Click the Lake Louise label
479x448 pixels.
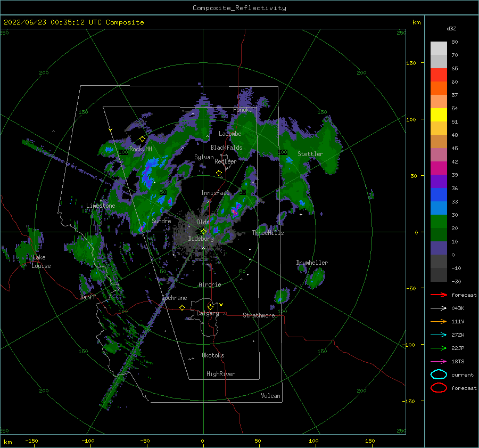coord(41,262)
